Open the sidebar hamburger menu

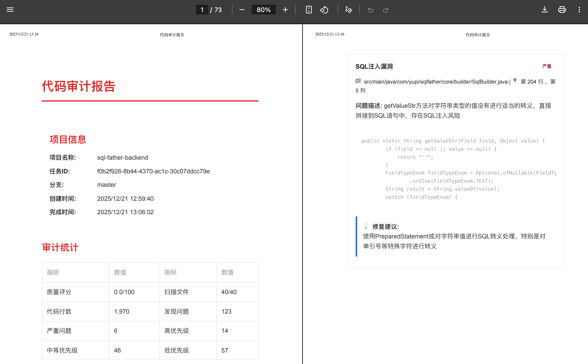coord(10,10)
